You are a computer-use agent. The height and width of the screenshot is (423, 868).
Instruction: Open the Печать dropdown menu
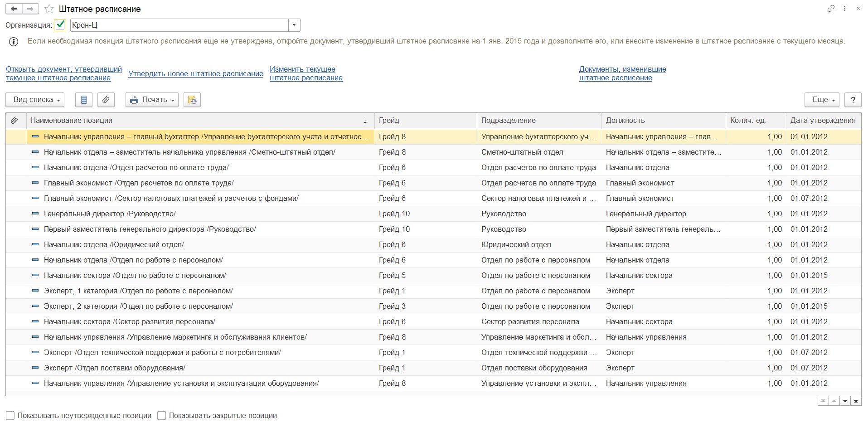point(152,100)
